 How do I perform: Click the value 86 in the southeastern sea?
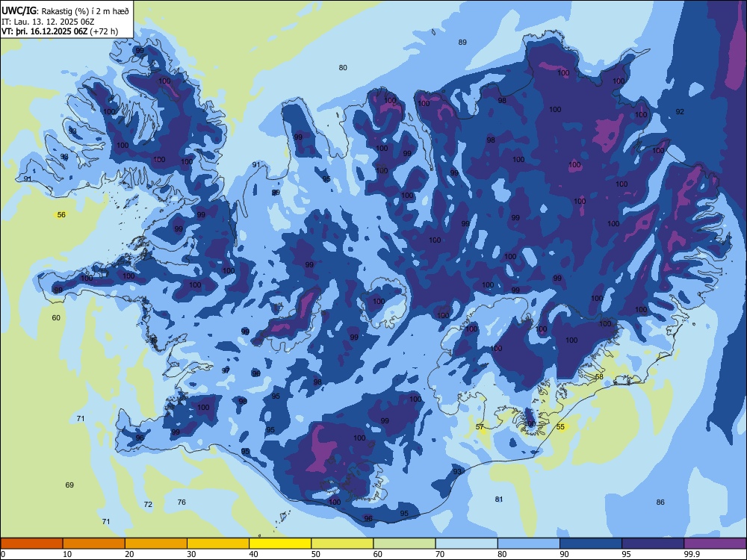click(660, 503)
